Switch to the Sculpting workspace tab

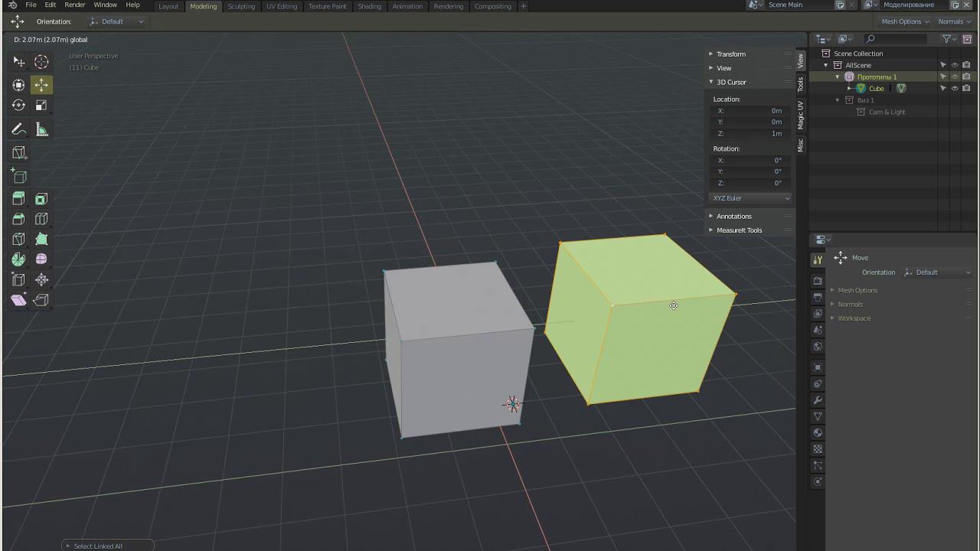[x=242, y=6]
